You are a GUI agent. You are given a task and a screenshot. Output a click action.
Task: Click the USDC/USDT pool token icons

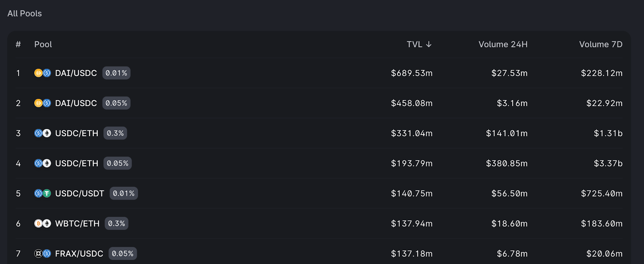pyautogui.click(x=43, y=193)
